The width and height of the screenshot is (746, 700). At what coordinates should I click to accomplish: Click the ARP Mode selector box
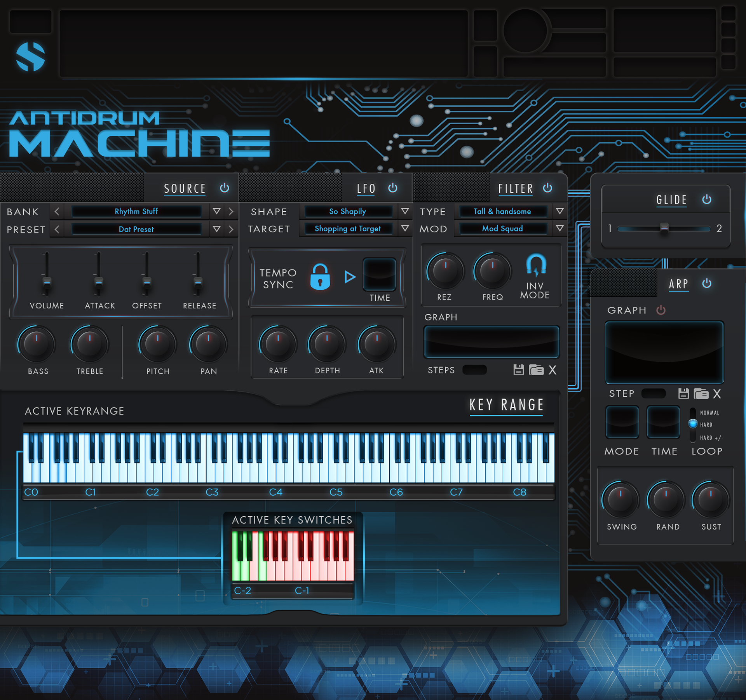coord(622,422)
